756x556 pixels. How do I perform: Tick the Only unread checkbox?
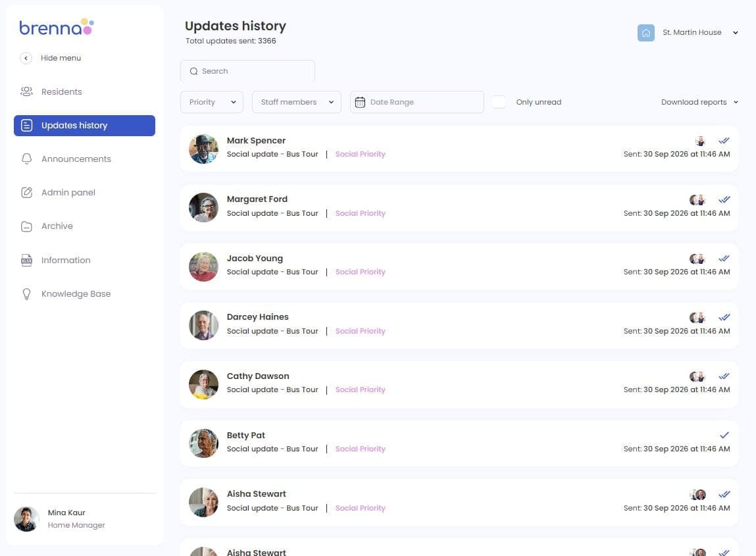click(x=499, y=102)
